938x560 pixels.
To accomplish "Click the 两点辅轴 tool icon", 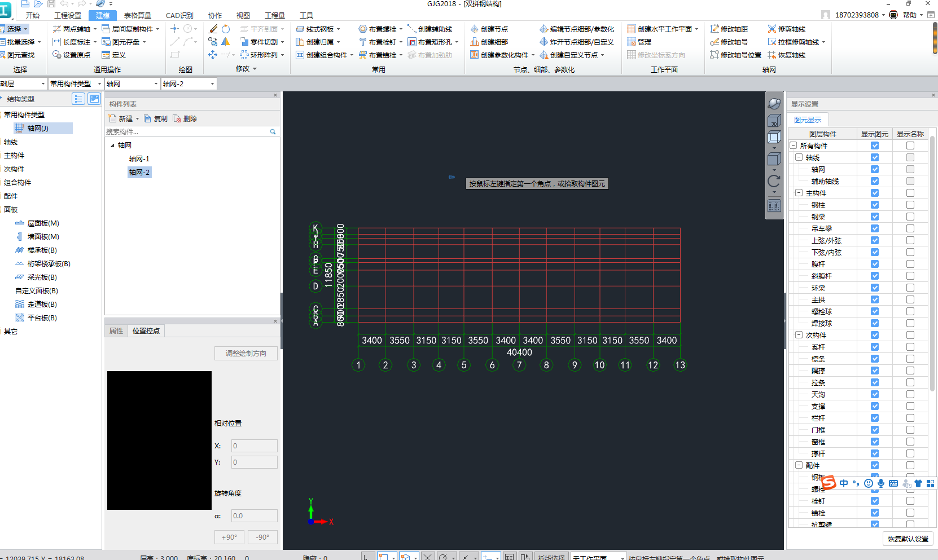I will pyautogui.click(x=57, y=29).
